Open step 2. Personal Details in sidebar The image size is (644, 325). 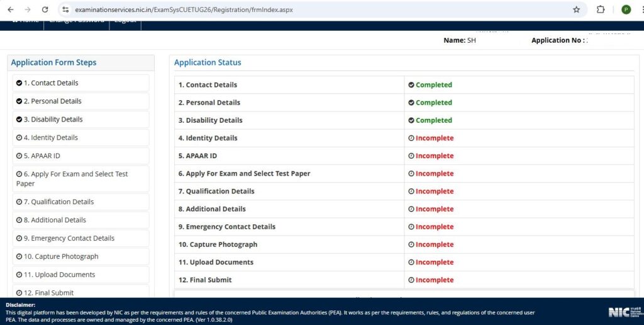tap(80, 101)
